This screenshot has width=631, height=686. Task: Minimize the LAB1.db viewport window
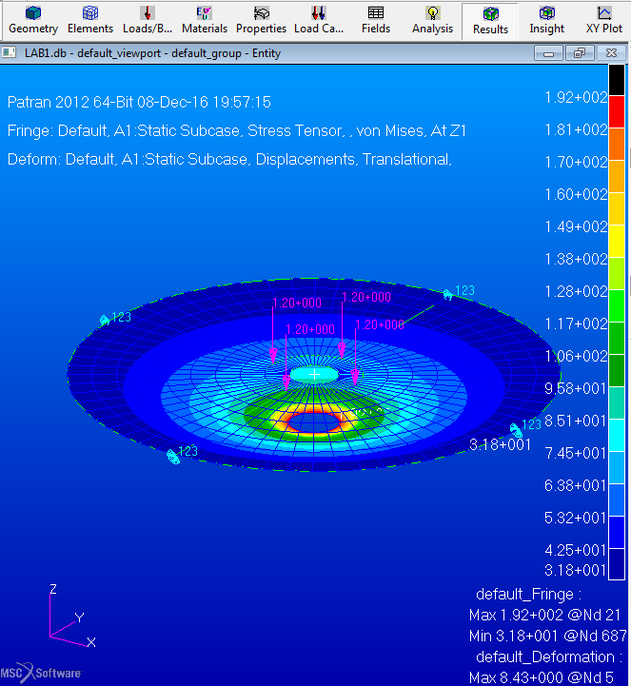pyautogui.click(x=548, y=53)
